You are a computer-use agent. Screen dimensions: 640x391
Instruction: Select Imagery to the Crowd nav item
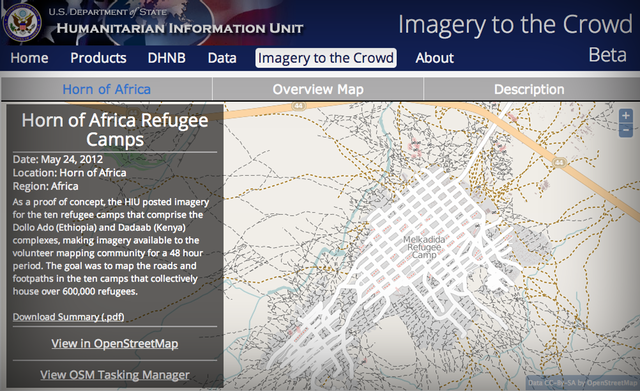[326, 58]
